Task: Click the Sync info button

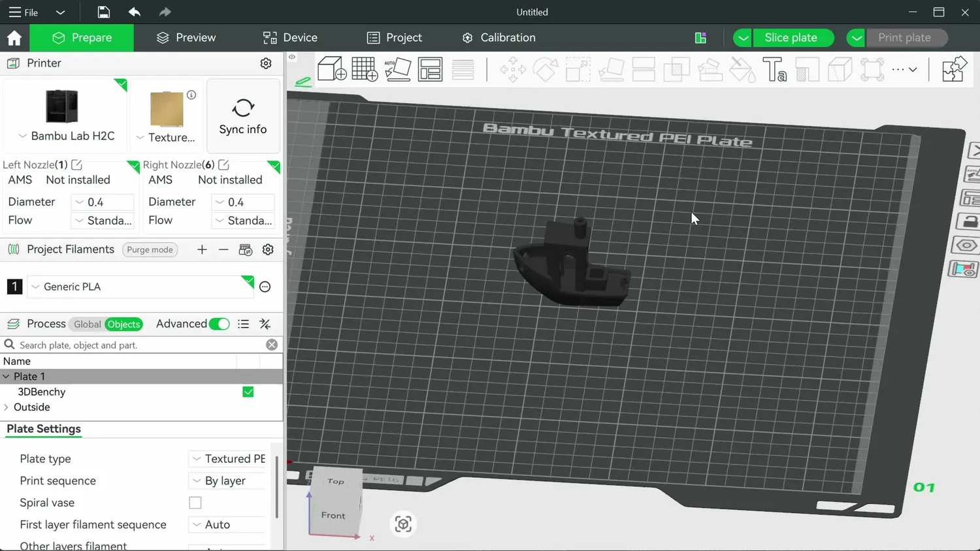Action: pos(243,116)
